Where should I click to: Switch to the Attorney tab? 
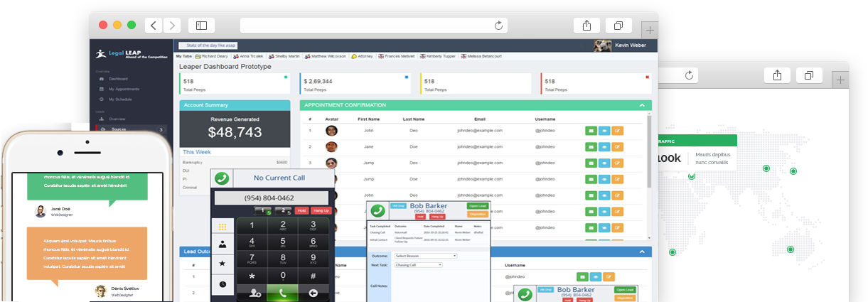[363, 55]
